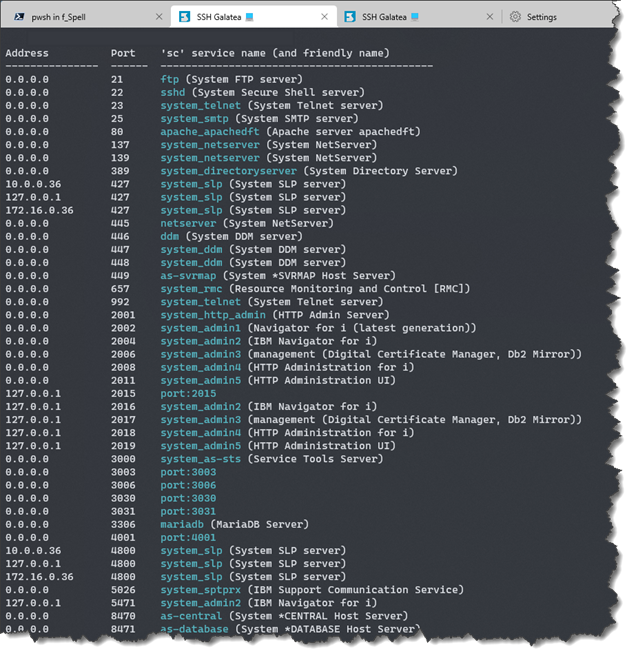Click the blue square indicator on active SSH Galatea tab
This screenshot has height=660, width=636.
pyautogui.click(x=250, y=16)
